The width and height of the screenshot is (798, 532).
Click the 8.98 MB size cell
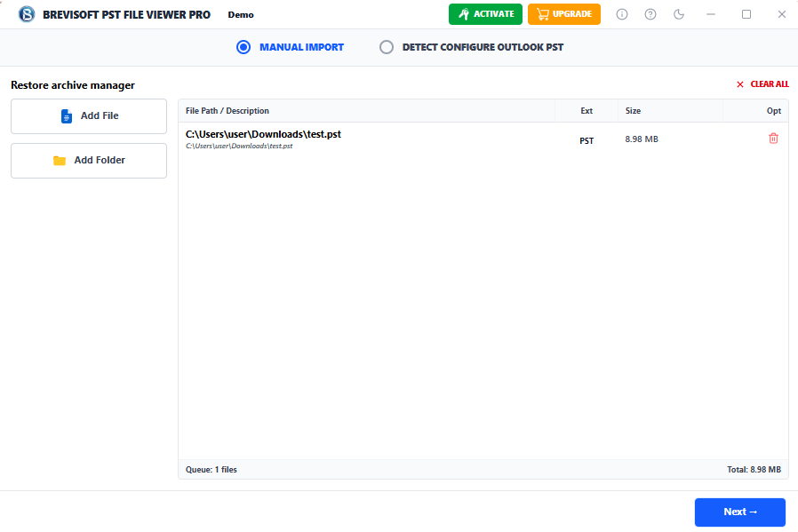[x=642, y=139]
